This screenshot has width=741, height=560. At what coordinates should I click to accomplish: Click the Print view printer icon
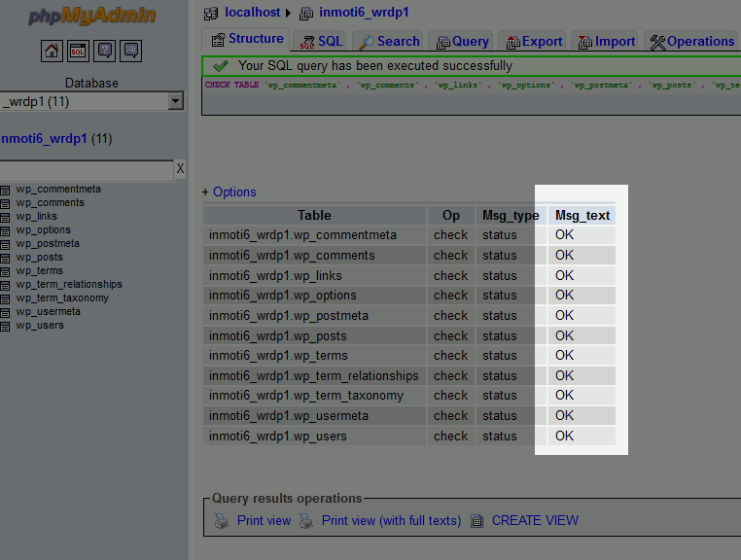point(222,521)
